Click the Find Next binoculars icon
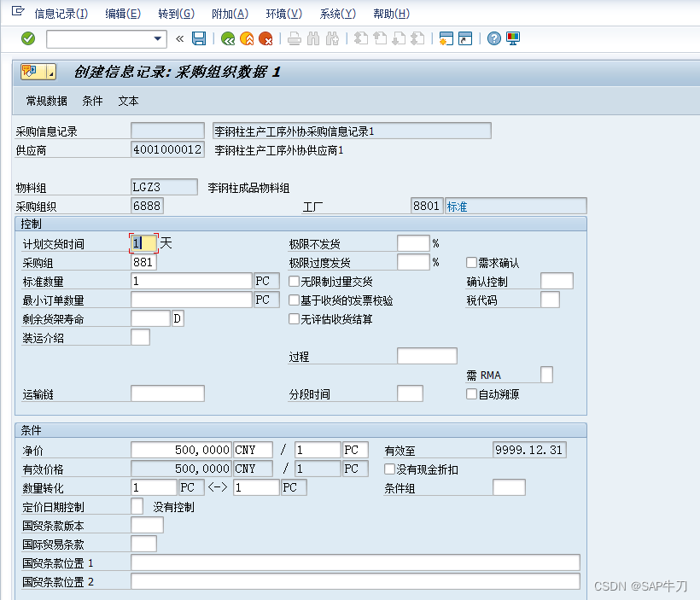 [332, 39]
